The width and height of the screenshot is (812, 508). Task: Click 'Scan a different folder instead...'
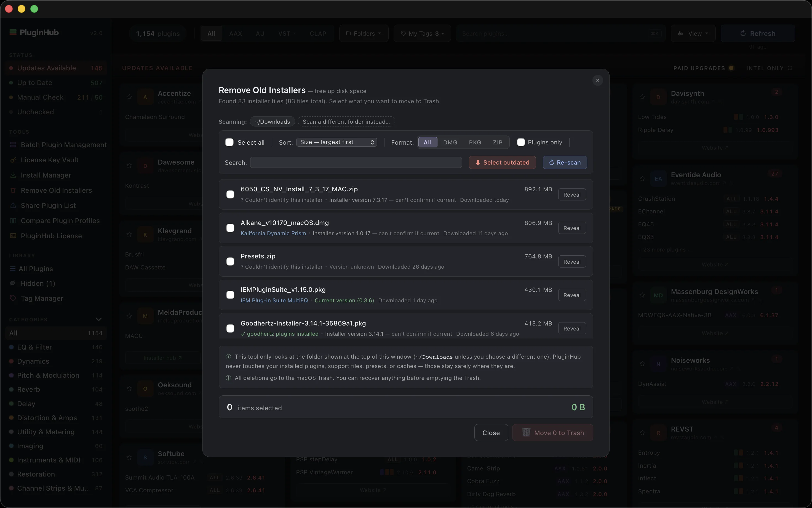click(346, 122)
